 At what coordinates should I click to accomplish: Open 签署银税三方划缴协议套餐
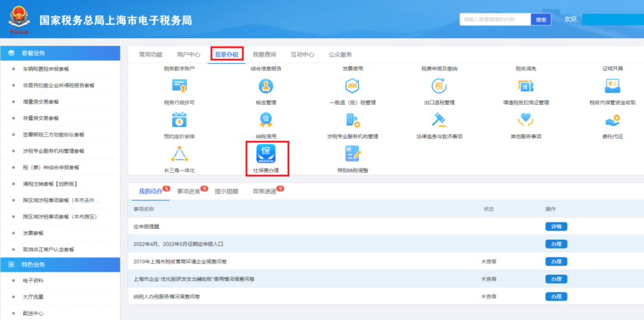[x=54, y=135]
